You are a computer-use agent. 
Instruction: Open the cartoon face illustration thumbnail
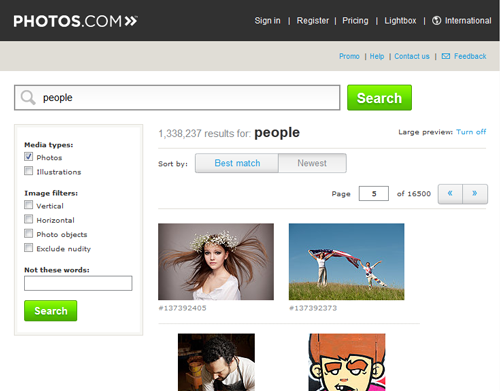pos(347,362)
